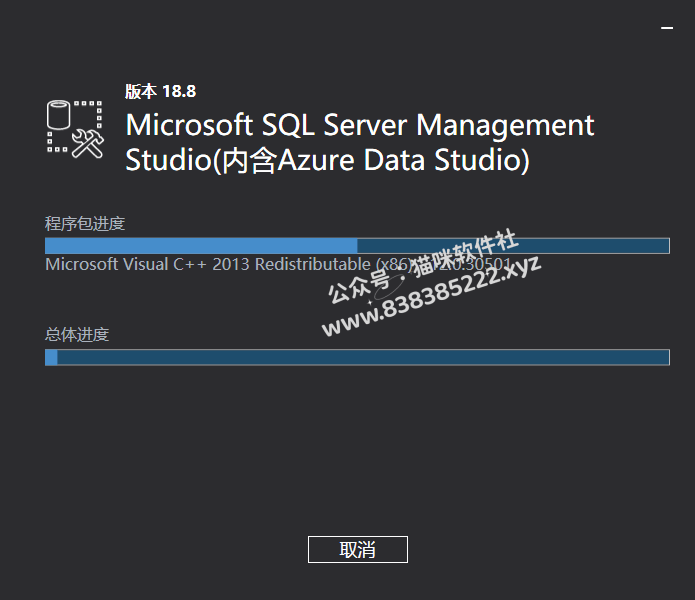Click the Microsoft Visual C++ 2013 Redistributable status text
695x600 pixels.
click(278, 264)
